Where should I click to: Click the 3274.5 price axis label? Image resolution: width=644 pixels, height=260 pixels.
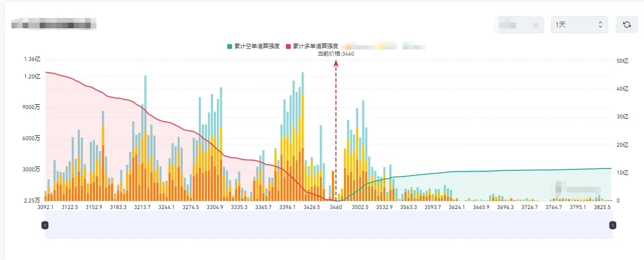click(x=190, y=207)
